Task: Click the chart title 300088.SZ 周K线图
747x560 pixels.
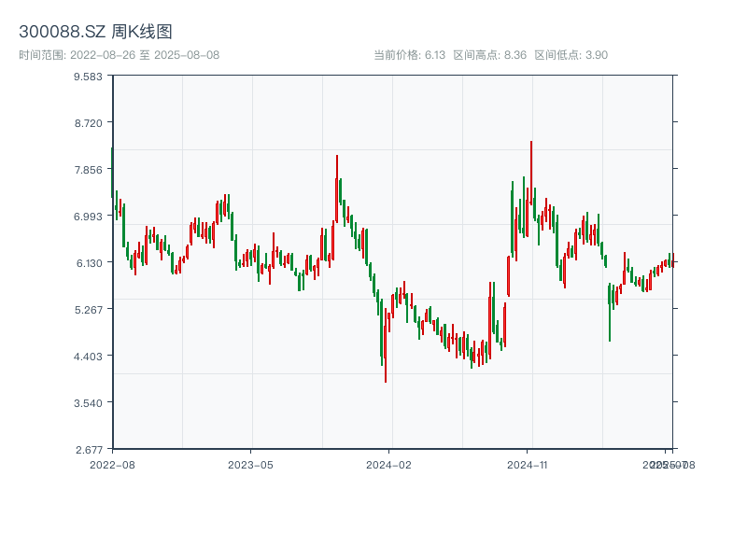Action: tap(95, 32)
